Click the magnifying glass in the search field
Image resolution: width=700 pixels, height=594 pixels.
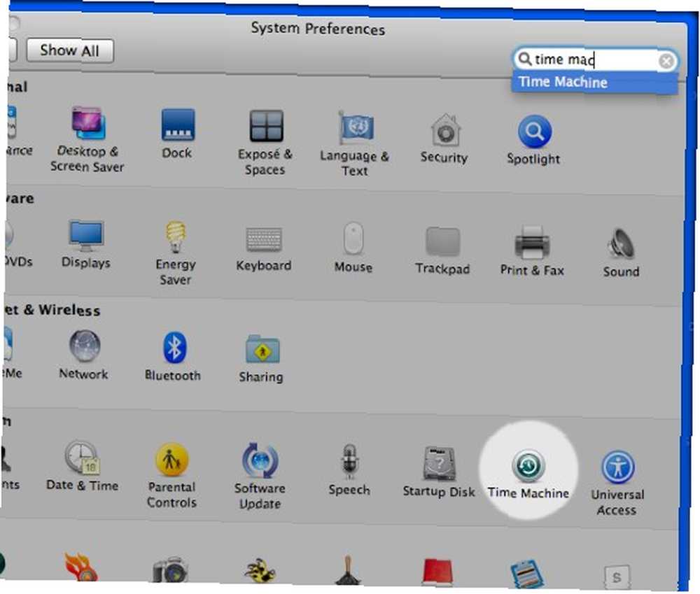[525, 59]
